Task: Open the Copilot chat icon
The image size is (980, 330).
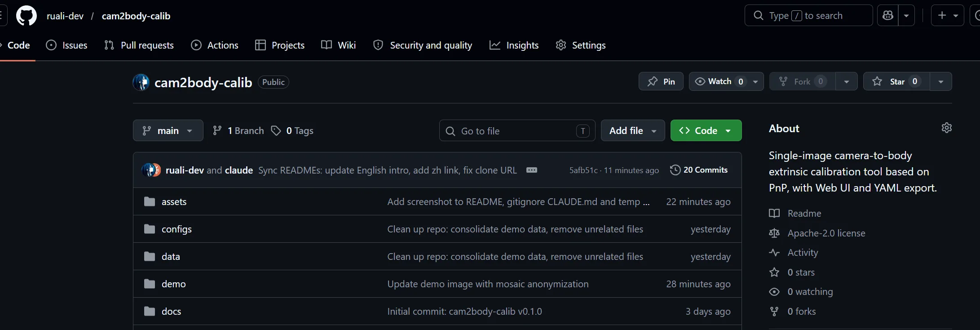Action: pyautogui.click(x=888, y=16)
